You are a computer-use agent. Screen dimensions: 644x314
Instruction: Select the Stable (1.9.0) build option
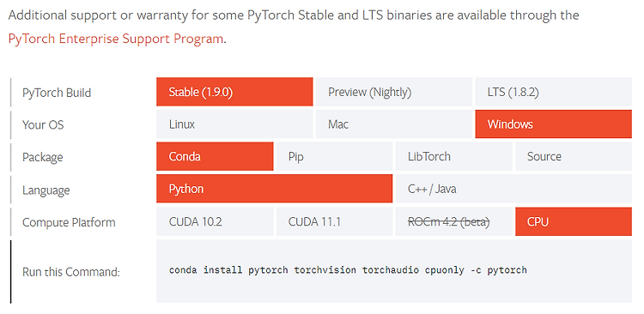[x=234, y=92]
